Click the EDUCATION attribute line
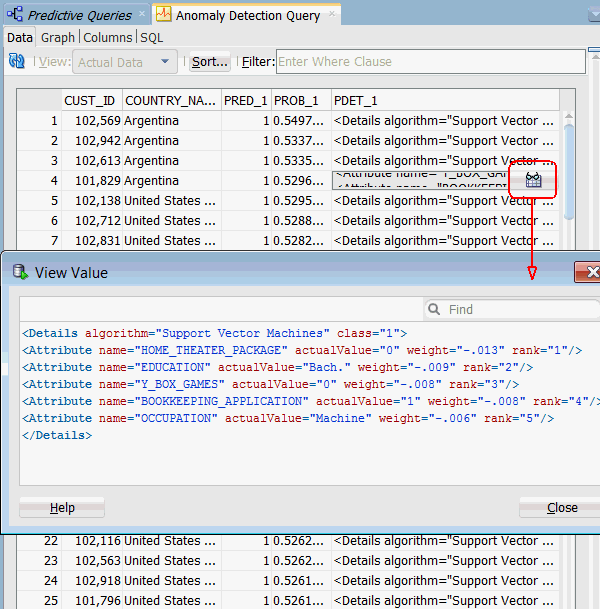Viewport: 600px width, 609px height. click(x=278, y=367)
